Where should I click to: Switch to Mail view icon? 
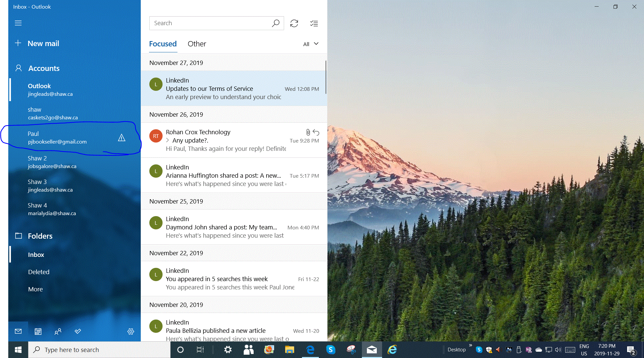tap(18, 331)
